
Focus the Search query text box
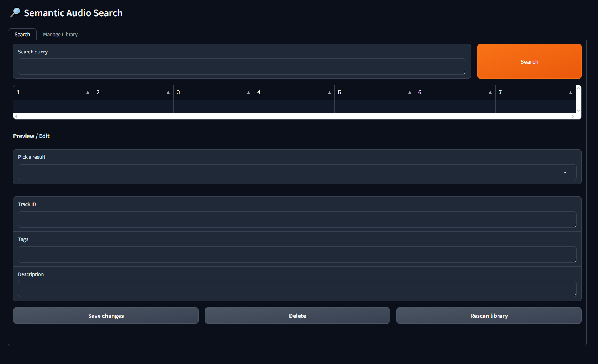tap(242, 66)
